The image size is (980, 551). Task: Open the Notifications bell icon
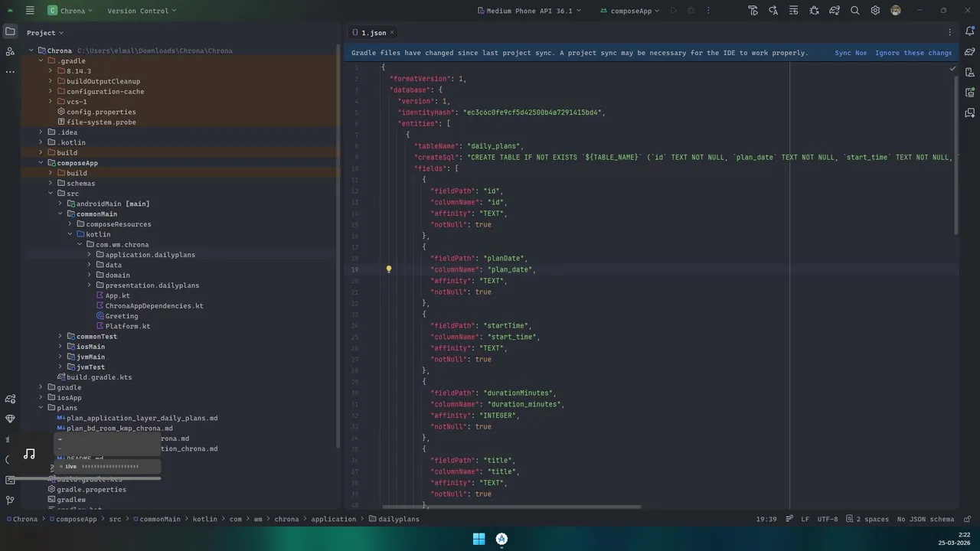click(x=970, y=32)
